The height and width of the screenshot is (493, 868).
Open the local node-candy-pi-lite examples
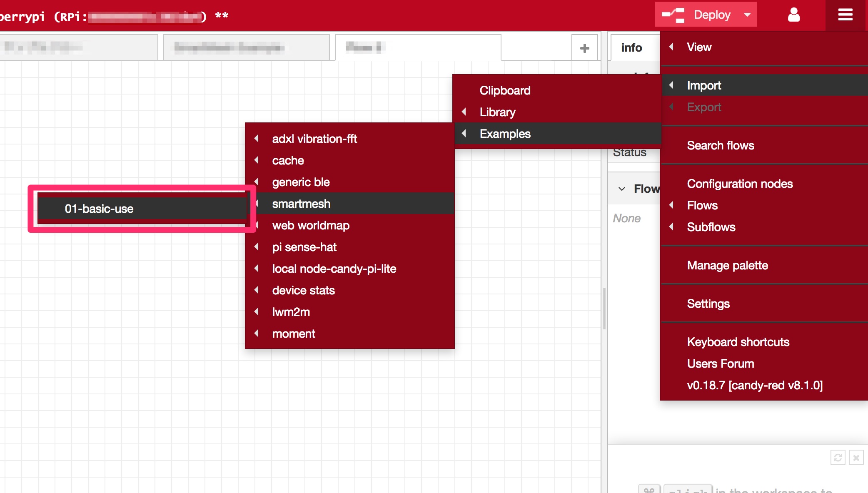pos(350,269)
